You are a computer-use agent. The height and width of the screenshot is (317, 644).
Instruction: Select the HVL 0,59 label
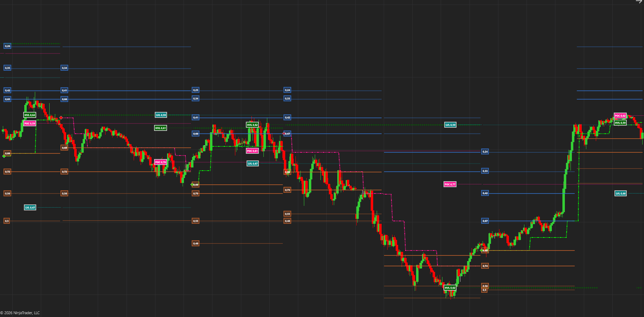[620, 123]
